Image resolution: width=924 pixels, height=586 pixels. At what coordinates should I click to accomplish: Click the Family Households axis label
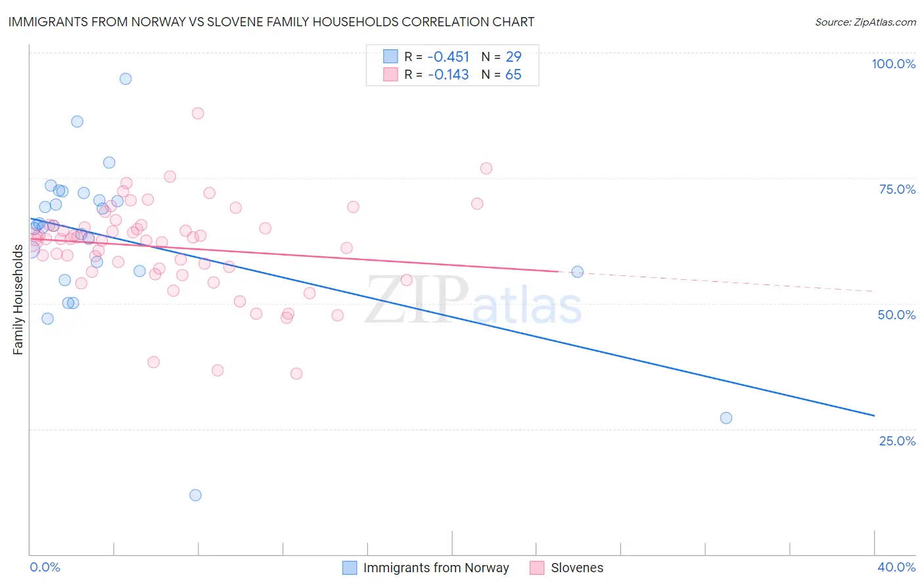18,300
